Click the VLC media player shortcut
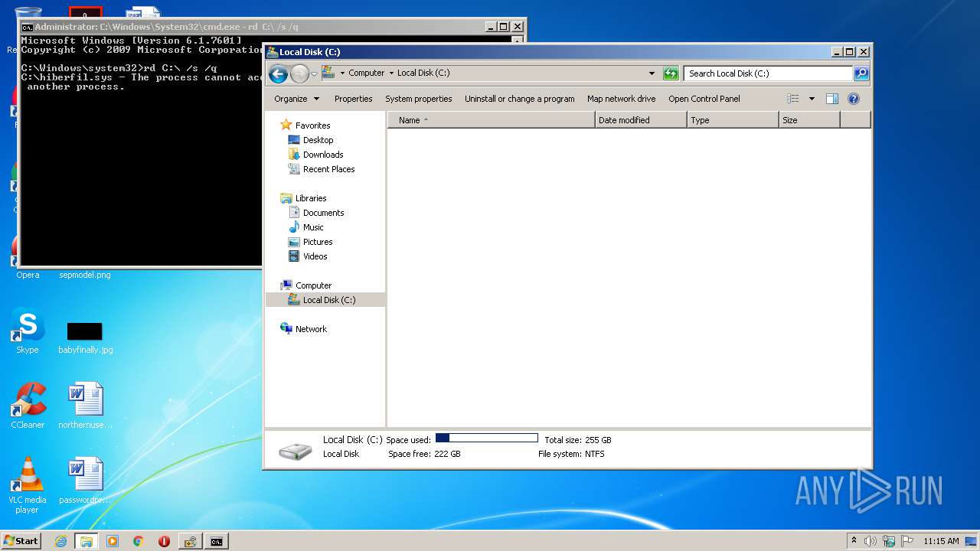This screenshot has width=980, height=551. (x=28, y=485)
